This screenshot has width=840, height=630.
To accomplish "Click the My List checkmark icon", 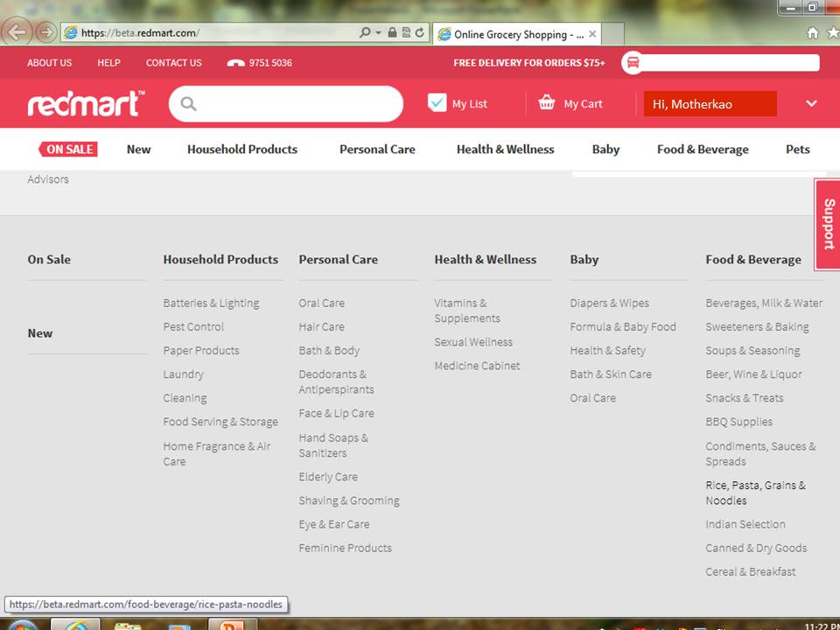I will click(437, 102).
